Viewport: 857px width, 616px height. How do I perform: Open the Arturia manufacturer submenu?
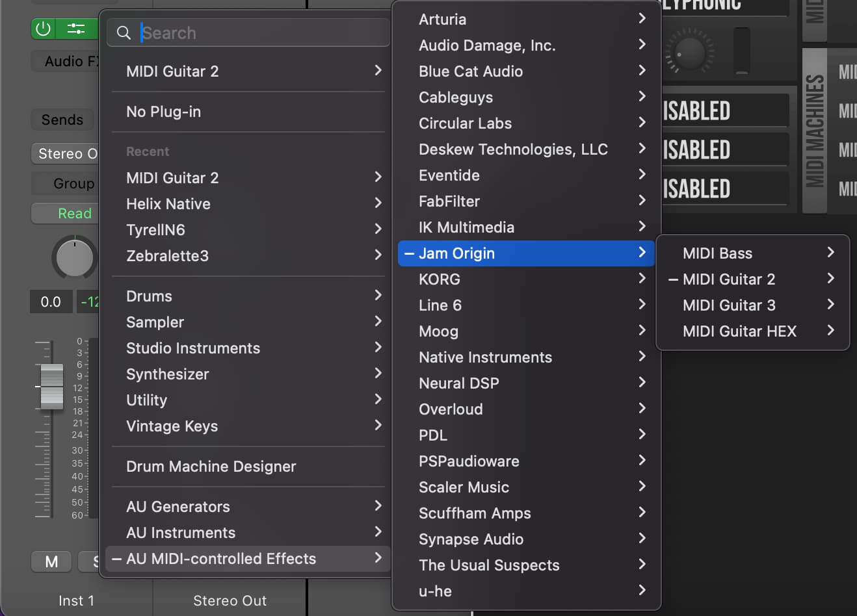526,19
